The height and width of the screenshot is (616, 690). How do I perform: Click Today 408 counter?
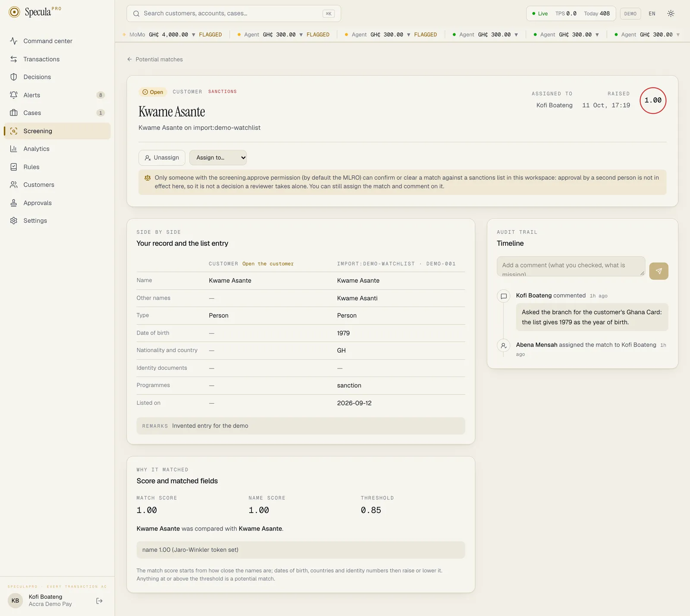point(596,13)
